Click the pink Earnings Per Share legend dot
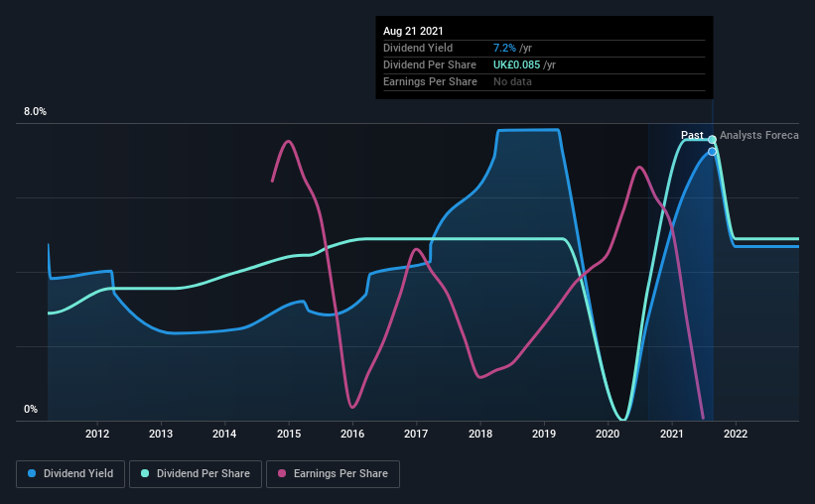 [282, 473]
